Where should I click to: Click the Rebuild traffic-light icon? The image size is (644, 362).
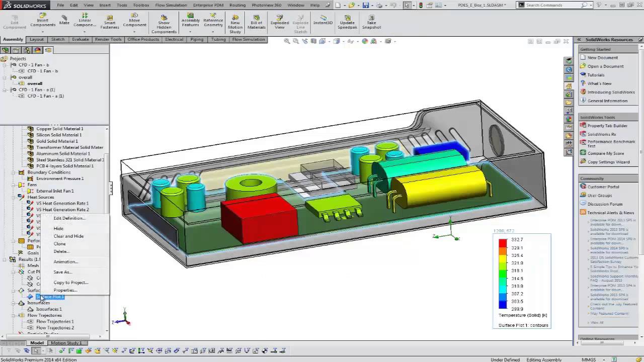pos(422,5)
